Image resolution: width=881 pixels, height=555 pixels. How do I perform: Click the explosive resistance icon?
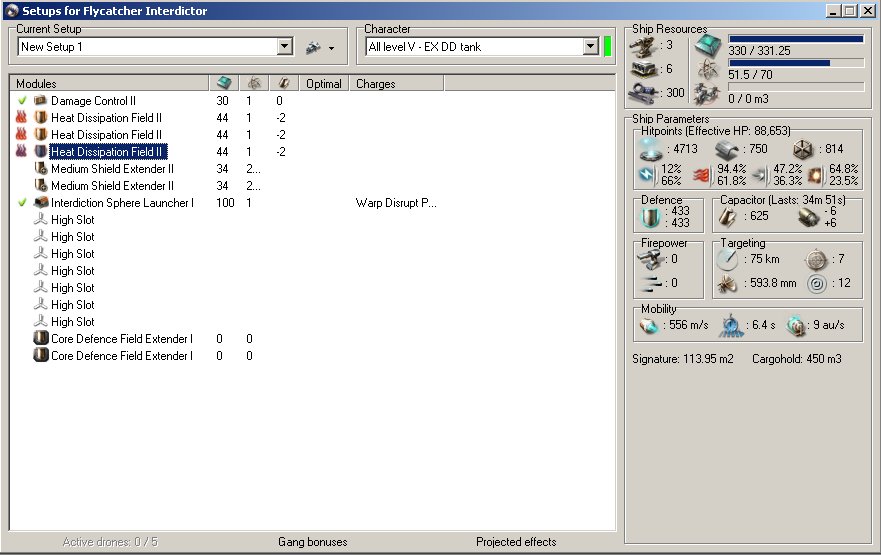(815, 176)
